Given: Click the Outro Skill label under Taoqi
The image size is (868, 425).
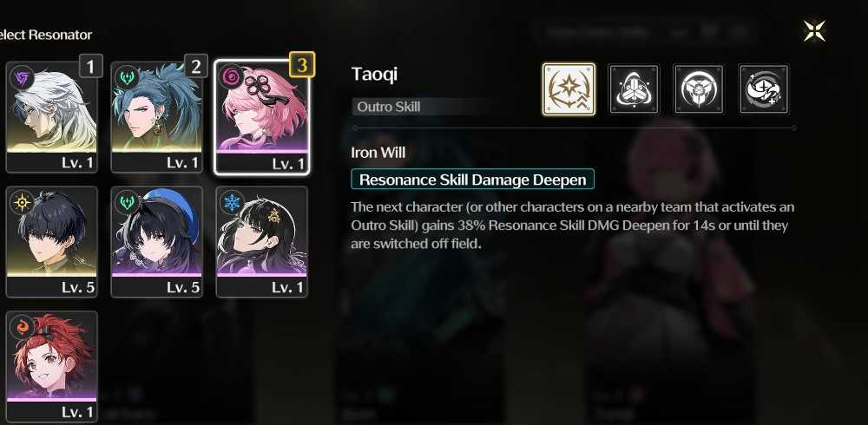Looking at the screenshot, I should tap(389, 107).
